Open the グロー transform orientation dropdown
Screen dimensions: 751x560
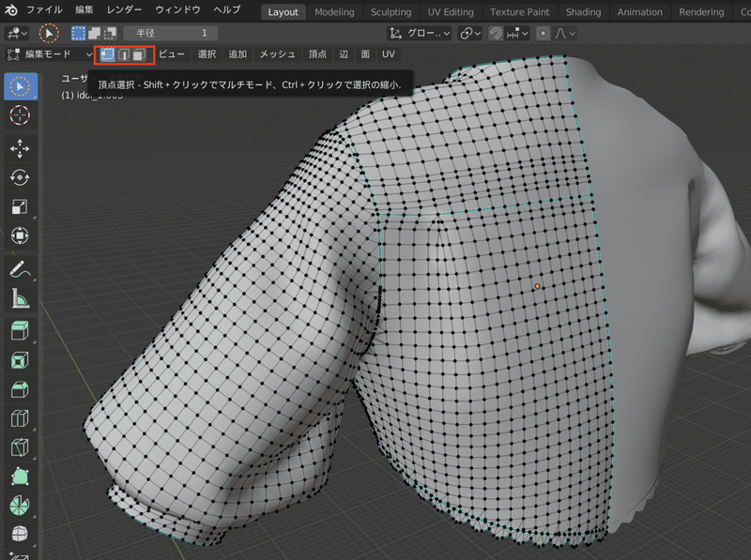(x=419, y=34)
